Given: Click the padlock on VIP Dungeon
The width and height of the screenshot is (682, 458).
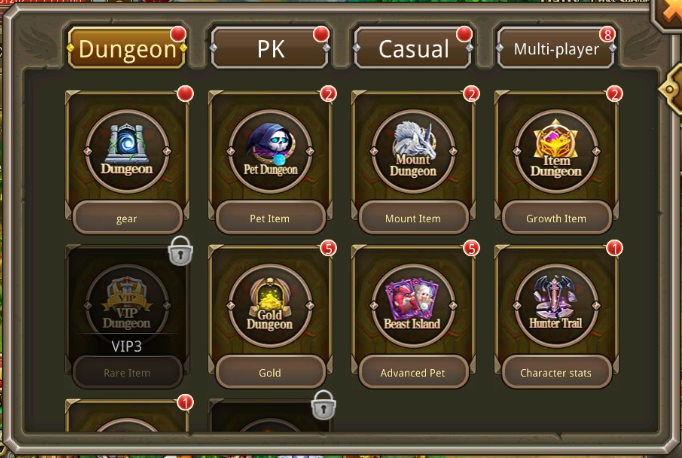Looking at the screenshot, I should (181, 251).
